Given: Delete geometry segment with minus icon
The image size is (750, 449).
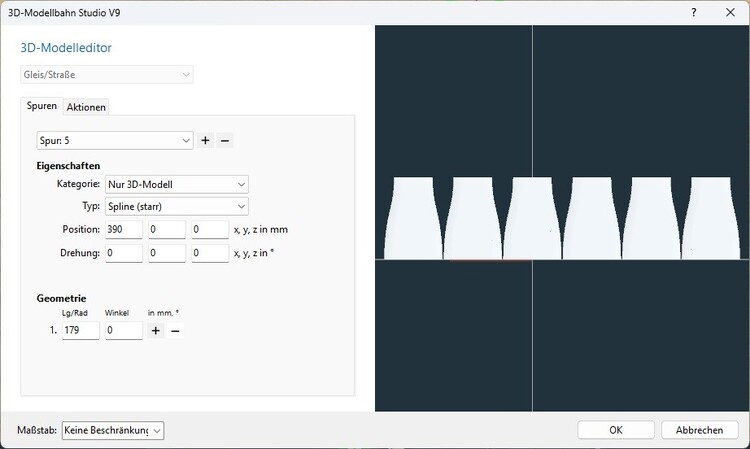Looking at the screenshot, I should click(x=175, y=330).
